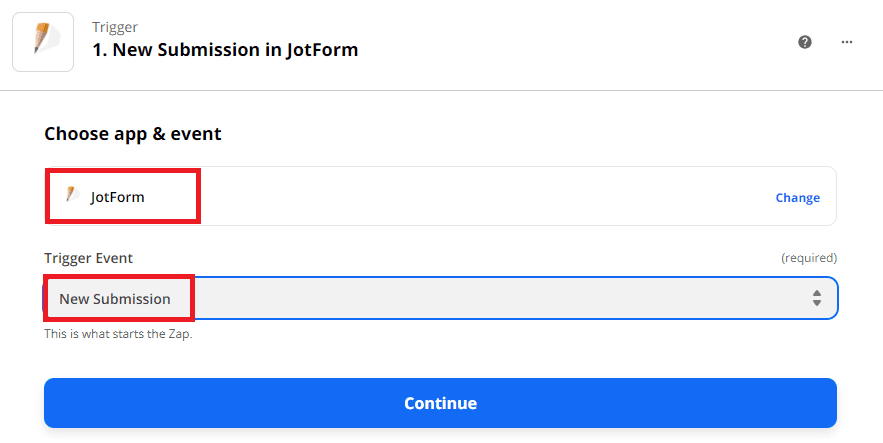Click helper text 'This is what starts the Zap.'
Viewport: 883px width, 443px height.
pos(118,334)
